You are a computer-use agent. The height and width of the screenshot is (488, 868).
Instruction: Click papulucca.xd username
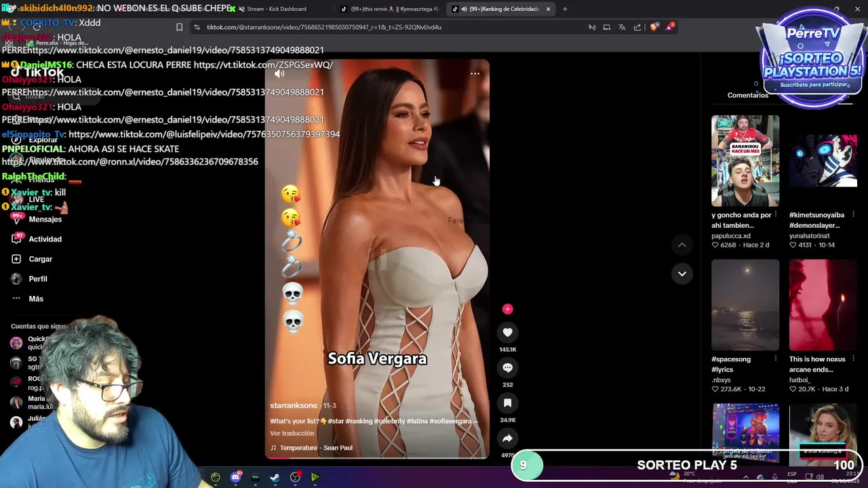pos(731,236)
